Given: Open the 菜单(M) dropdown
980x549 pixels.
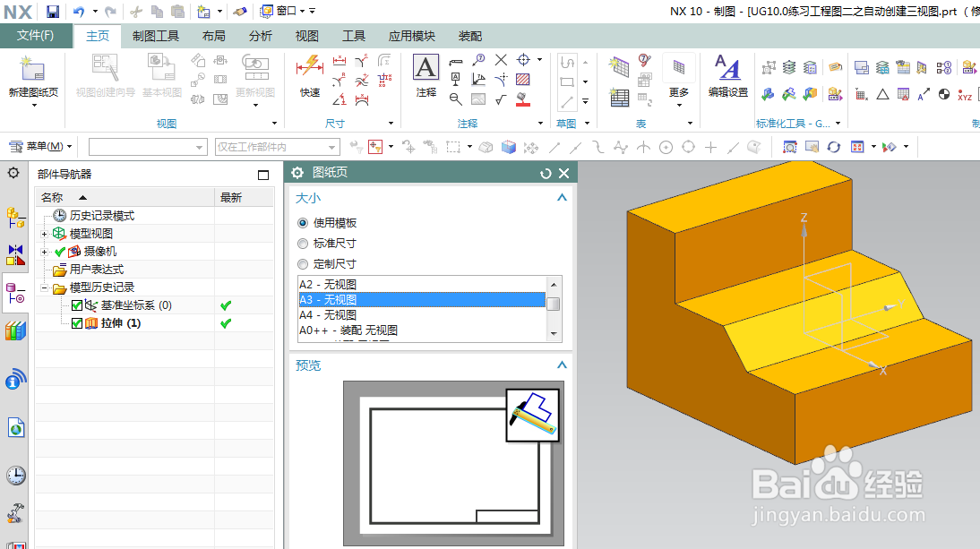Looking at the screenshot, I should [x=40, y=147].
